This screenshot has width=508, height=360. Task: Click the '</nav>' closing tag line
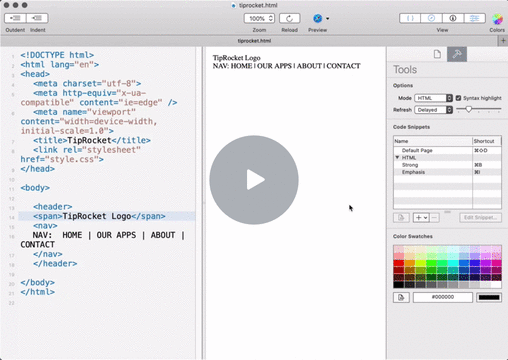point(48,254)
